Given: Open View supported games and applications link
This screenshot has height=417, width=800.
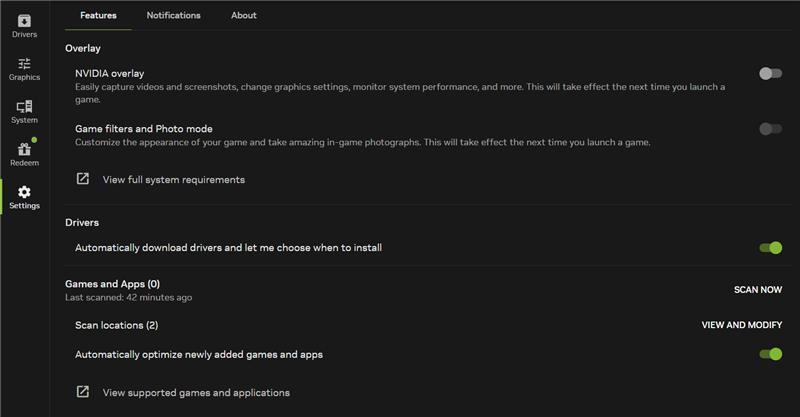Looking at the screenshot, I should [196, 393].
